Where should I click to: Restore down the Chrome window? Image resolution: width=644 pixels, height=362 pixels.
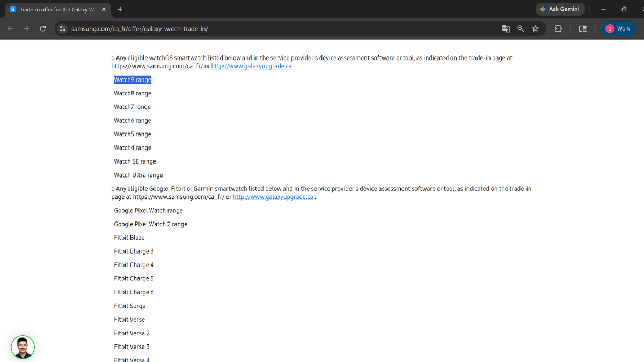pos(624,9)
